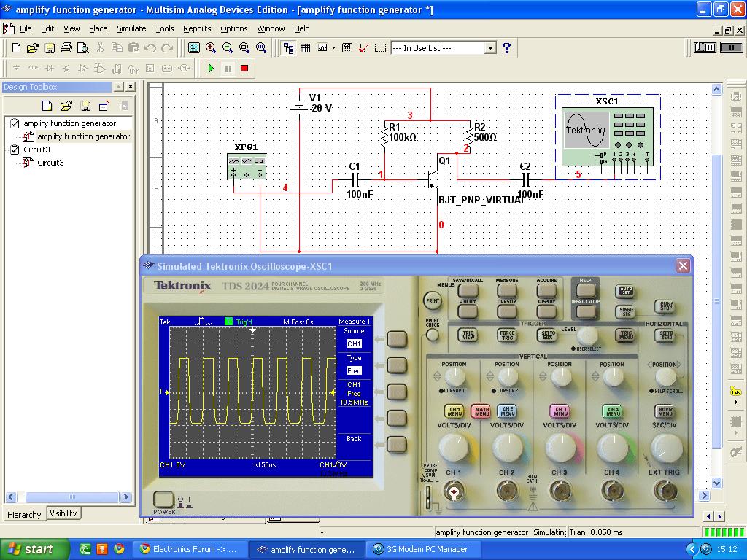The height and width of the screenshot is (560, 747).
Task: Toggle the Circuit3 design checkbox
Action: [x=15, y=149]
